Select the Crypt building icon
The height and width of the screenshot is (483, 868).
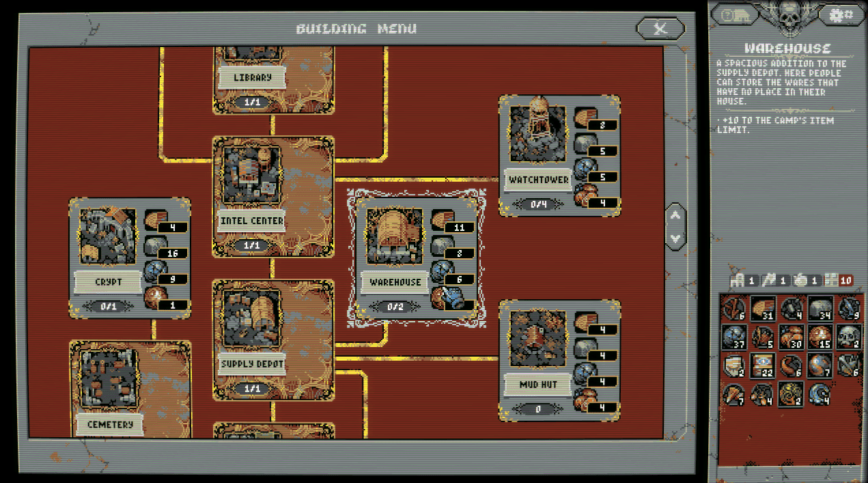tap(108, 236)
